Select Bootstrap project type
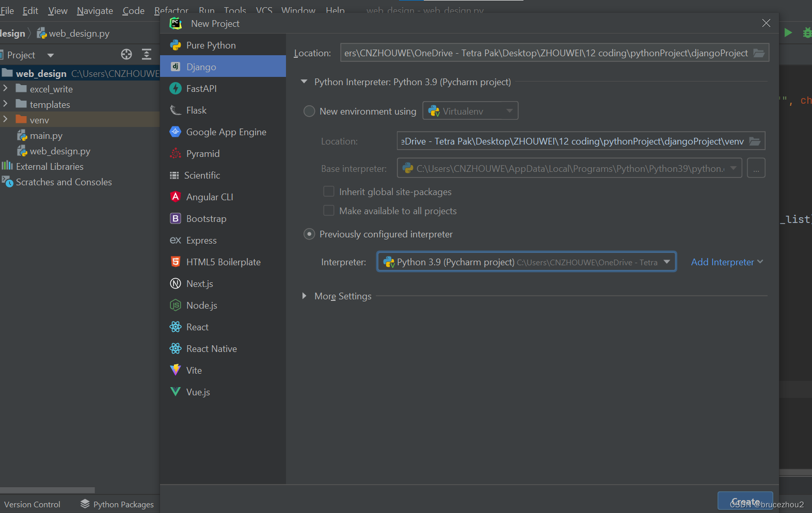Viewport: 812px width, 513px height. 223,219
